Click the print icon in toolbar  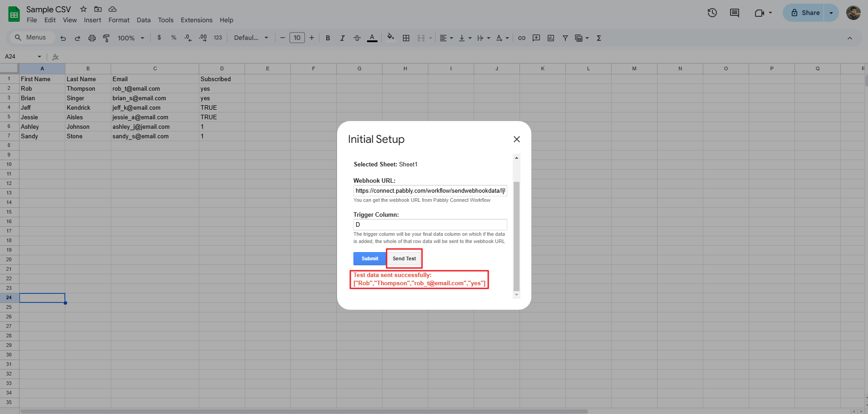[92, 38]
